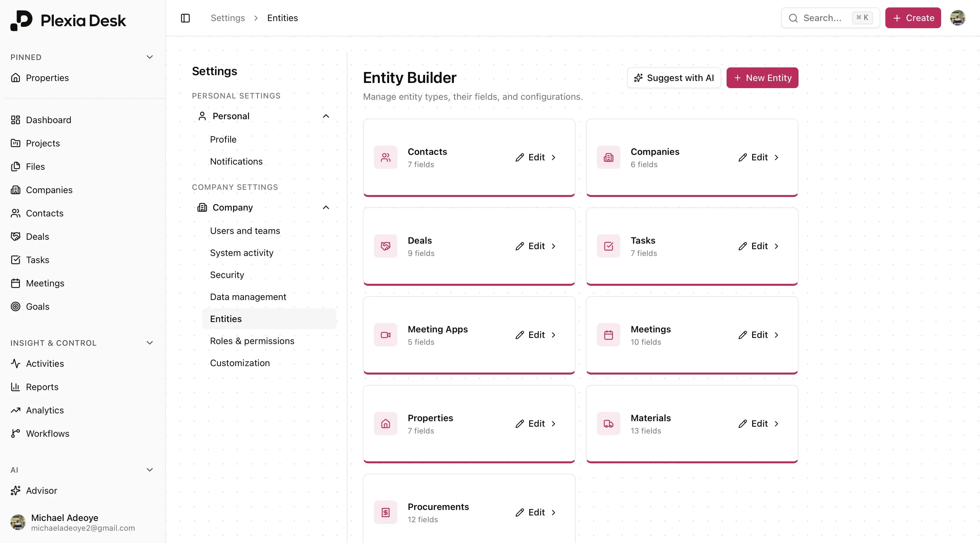Click the Edit button on Companies card
The image size is (980, 543).
[x=759, y=157]
